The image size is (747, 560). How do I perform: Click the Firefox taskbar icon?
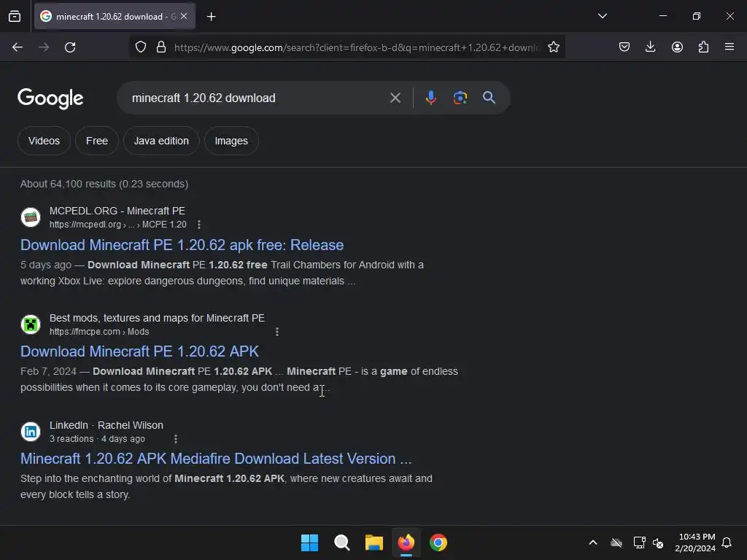click(406, 542)
